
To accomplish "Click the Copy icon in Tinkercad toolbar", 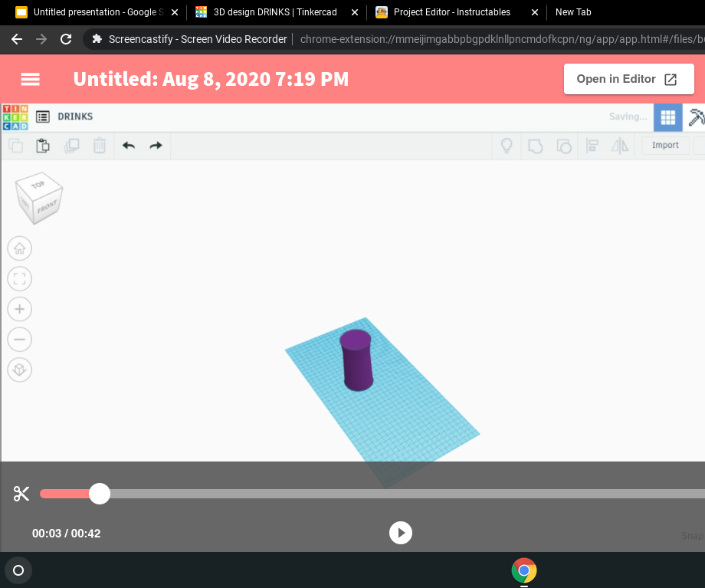I will [16, 146].
